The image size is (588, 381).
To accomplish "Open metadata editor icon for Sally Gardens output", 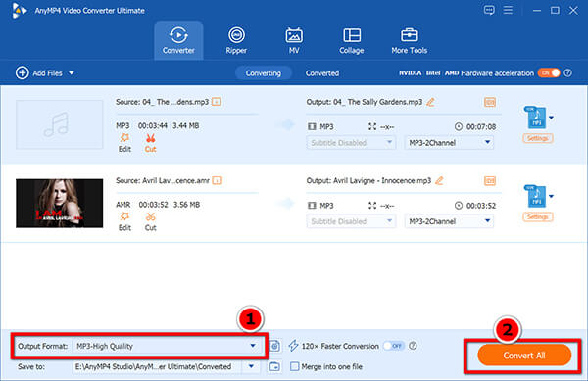I will click(x=490, y=102).
